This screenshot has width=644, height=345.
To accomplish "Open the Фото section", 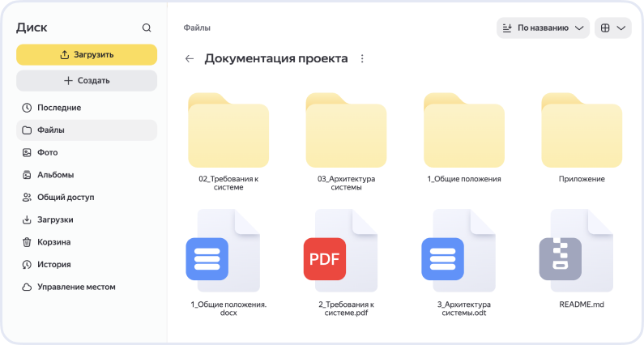I will tap(87, 152).
